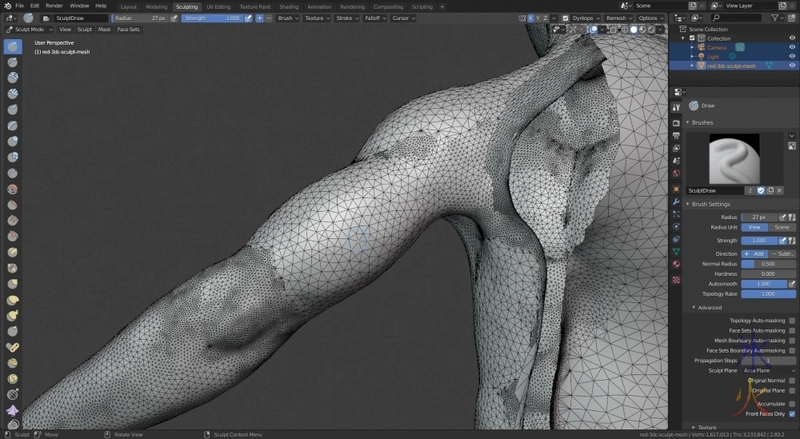Open the Brush dropdown in header
The image size is (800, 439).
(x=288, y=18)
